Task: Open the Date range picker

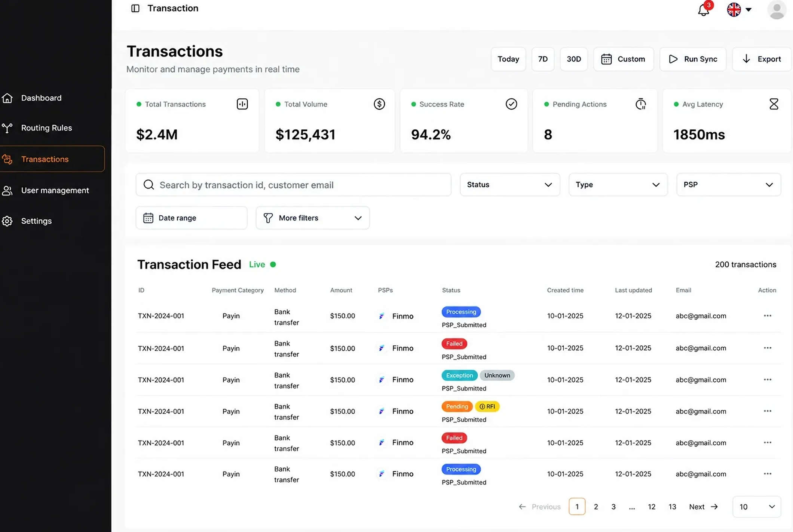Action: [x=192, y=218]
